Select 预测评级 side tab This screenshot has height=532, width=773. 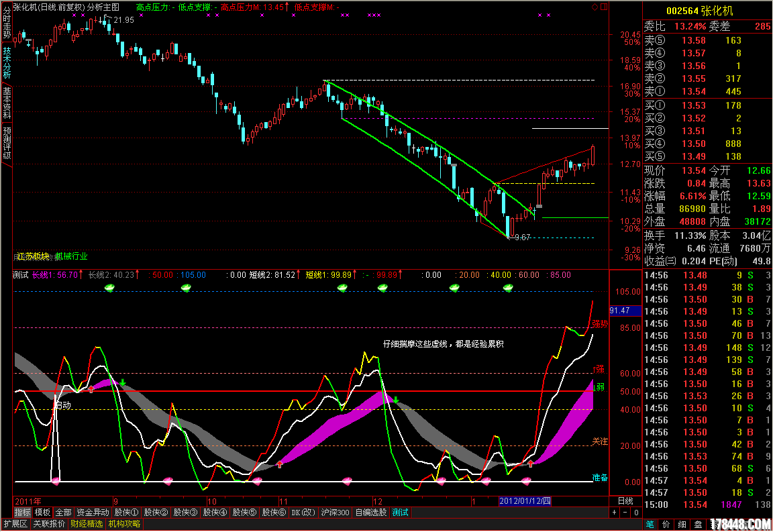click(x=7, y=144)
